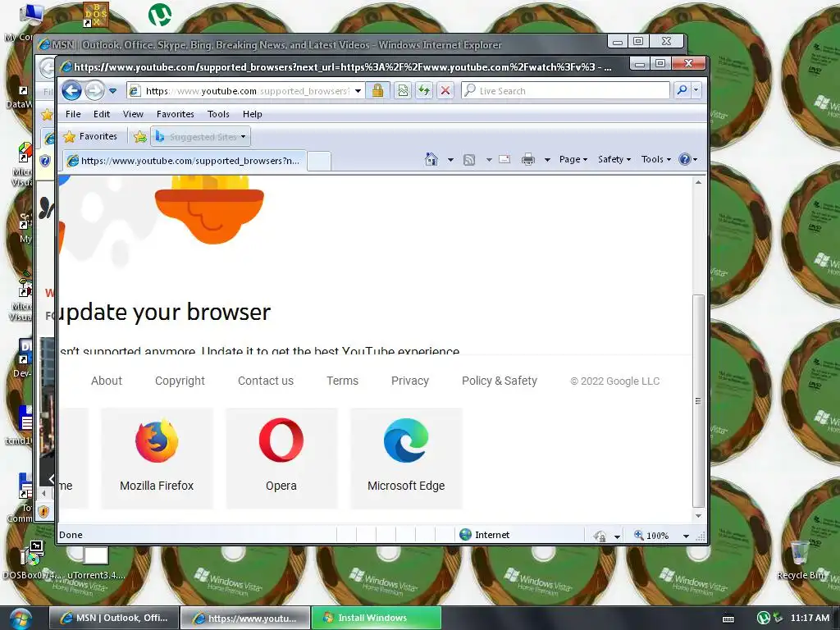Run search with the magnifier button
840x630 pixels.
tap(682, 90)
